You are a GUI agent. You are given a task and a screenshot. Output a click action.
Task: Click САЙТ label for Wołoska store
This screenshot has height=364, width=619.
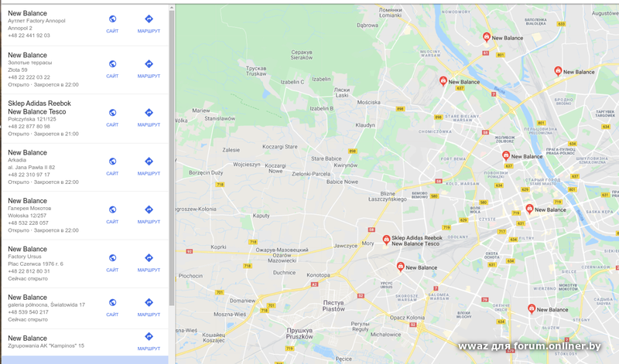pyautogui.click(x=112, y=222)
